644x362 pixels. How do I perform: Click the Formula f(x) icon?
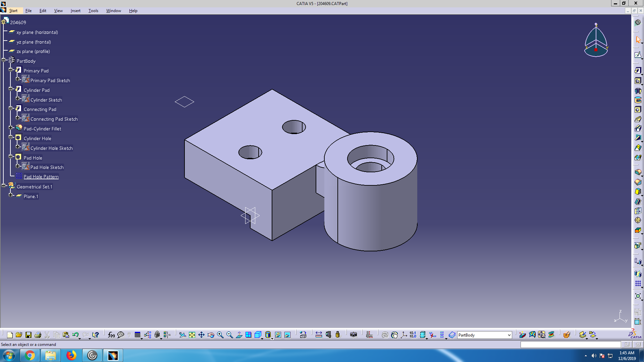pos(111,335)
